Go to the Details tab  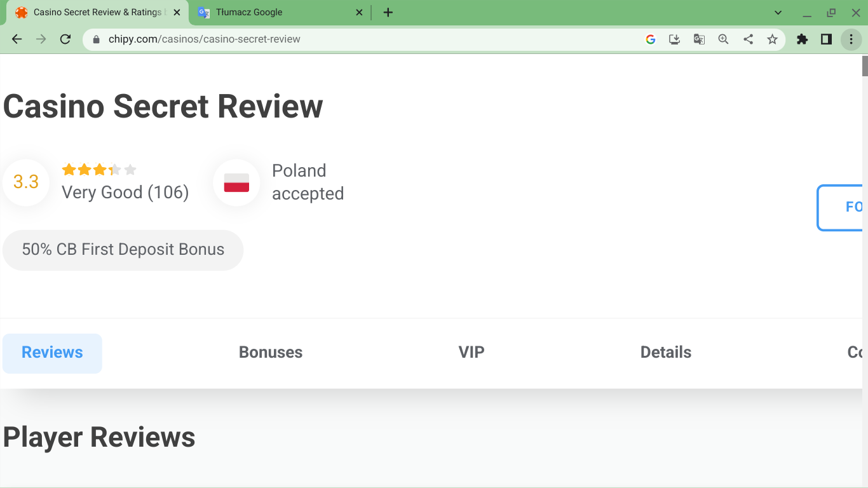click(x=665, y=353)
